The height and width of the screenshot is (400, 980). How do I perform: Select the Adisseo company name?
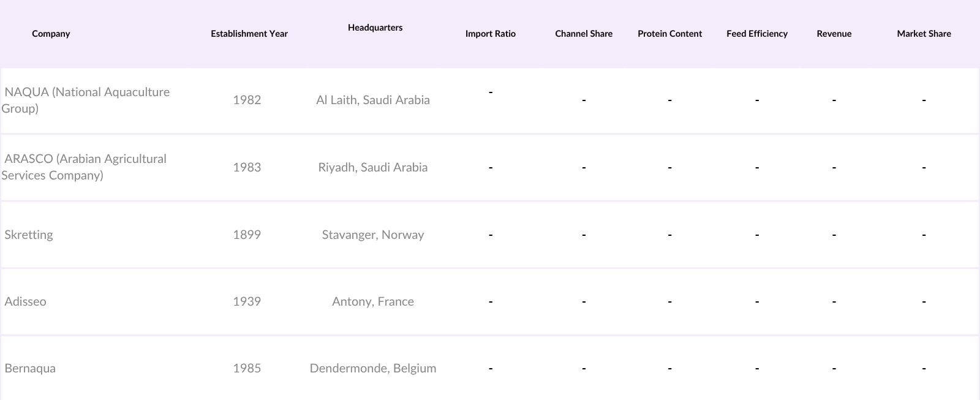click(26, 301)
